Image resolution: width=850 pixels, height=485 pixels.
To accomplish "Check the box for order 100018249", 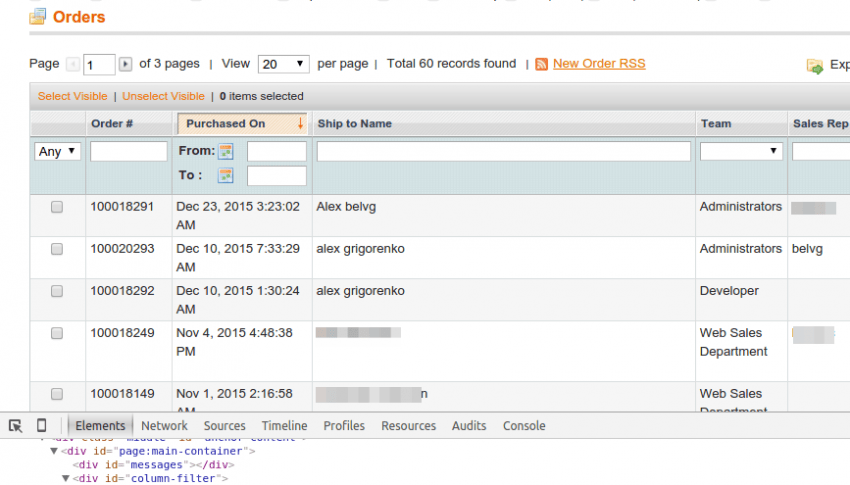I will (x=57, y=333).
